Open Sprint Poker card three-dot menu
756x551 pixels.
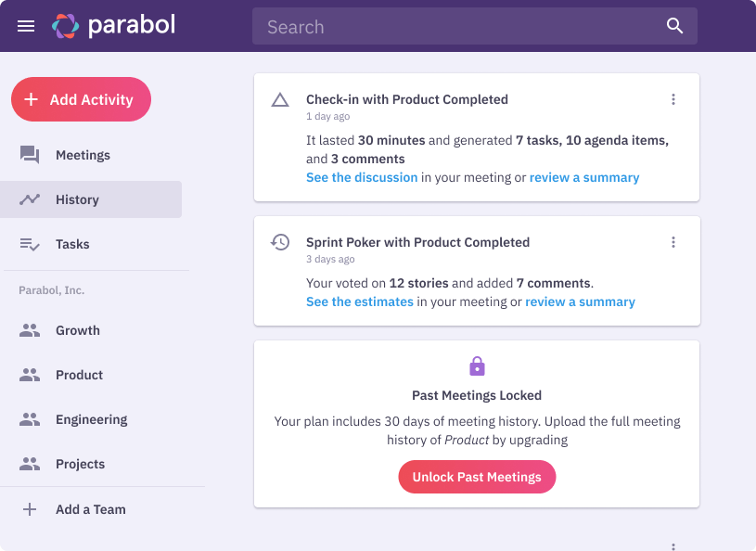[673, 242]
